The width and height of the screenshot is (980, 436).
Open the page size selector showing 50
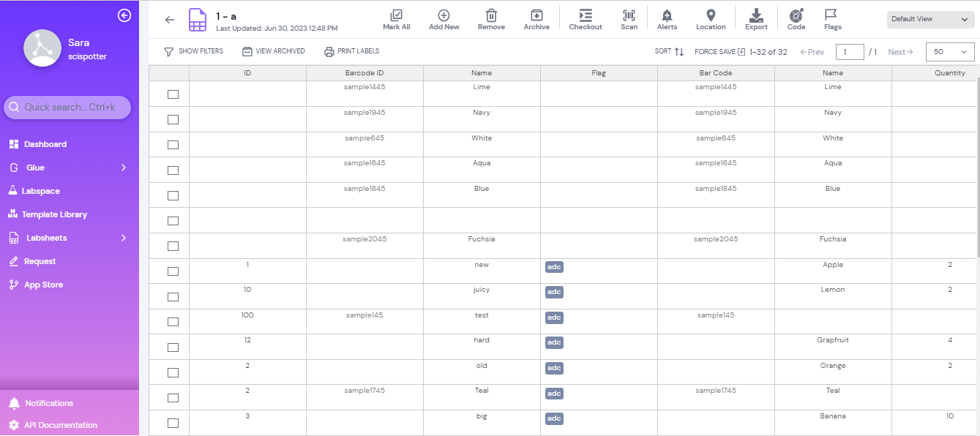tap(949, 52)
